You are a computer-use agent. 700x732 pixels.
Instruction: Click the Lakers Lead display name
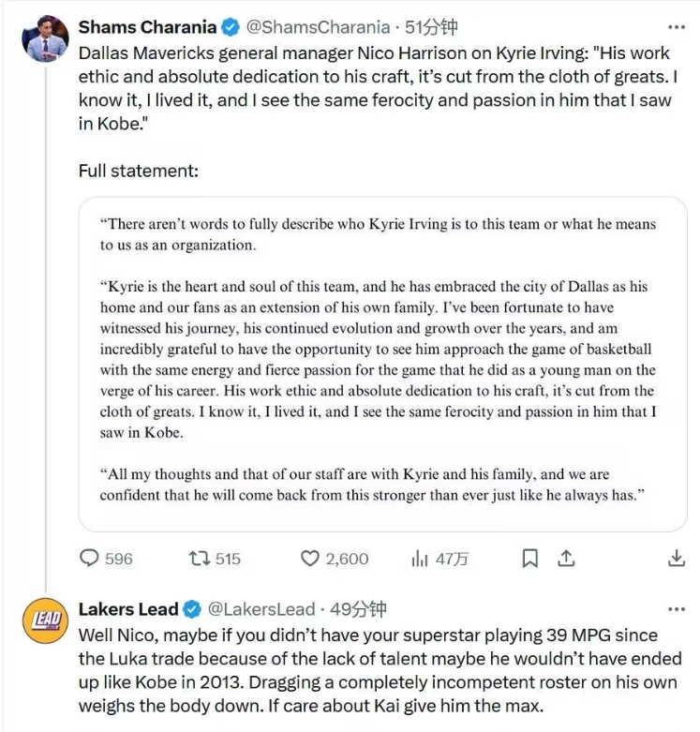pyautogui.click(x=128, y=609)
